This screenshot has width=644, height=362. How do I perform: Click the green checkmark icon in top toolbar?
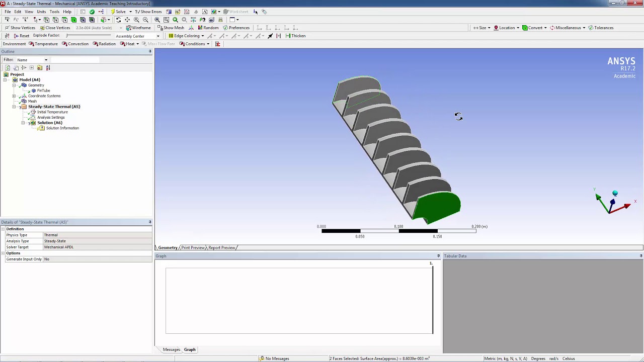(92, 12)
